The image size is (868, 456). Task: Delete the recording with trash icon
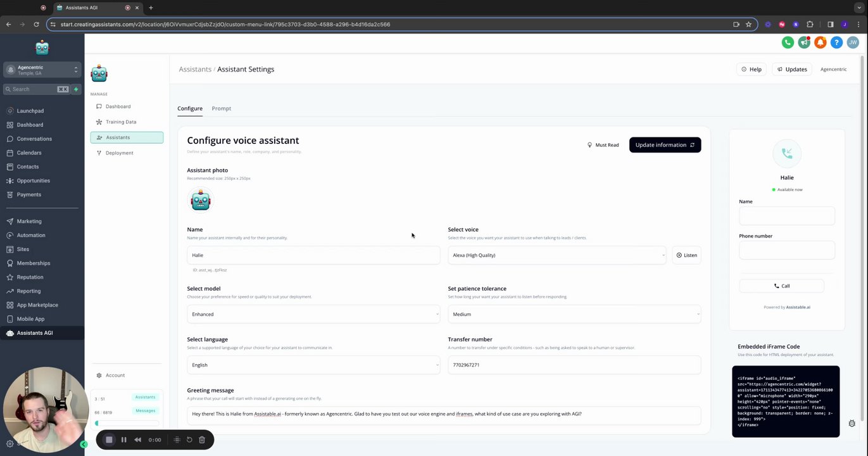point(202,440)
